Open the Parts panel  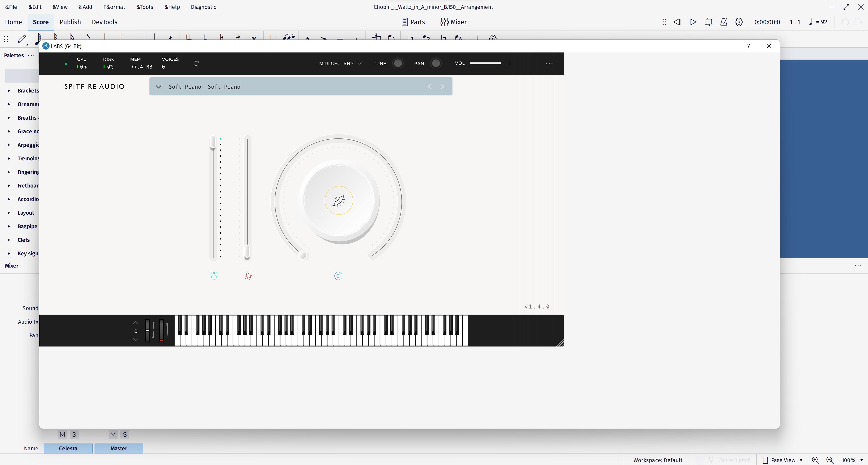pos(413,21)
